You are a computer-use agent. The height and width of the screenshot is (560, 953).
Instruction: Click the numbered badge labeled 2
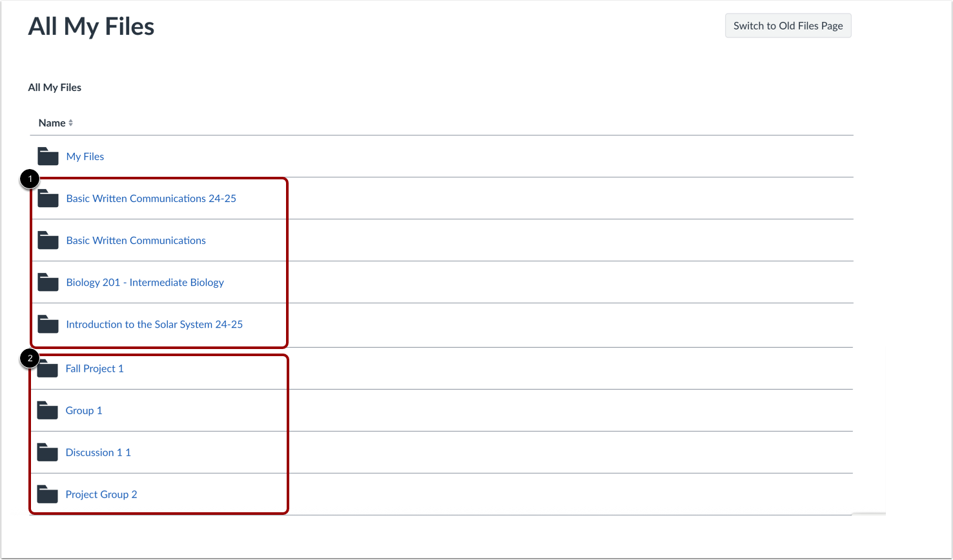pyautogui.click(x=30, y=357)
